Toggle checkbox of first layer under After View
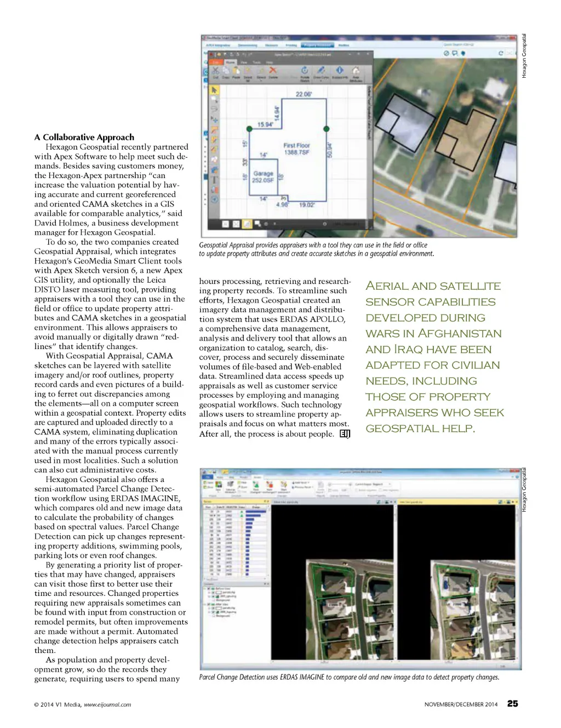This screenshot has height=728, width=561. [x=213, y=608]
